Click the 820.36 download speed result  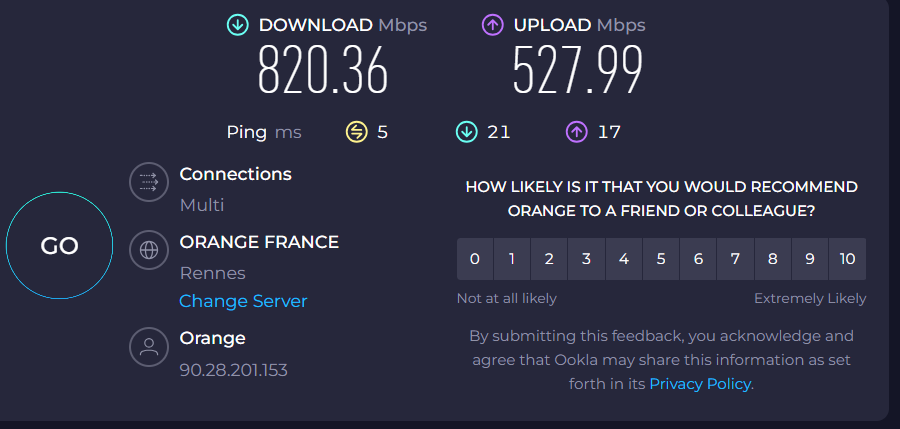tap(323, 69)
